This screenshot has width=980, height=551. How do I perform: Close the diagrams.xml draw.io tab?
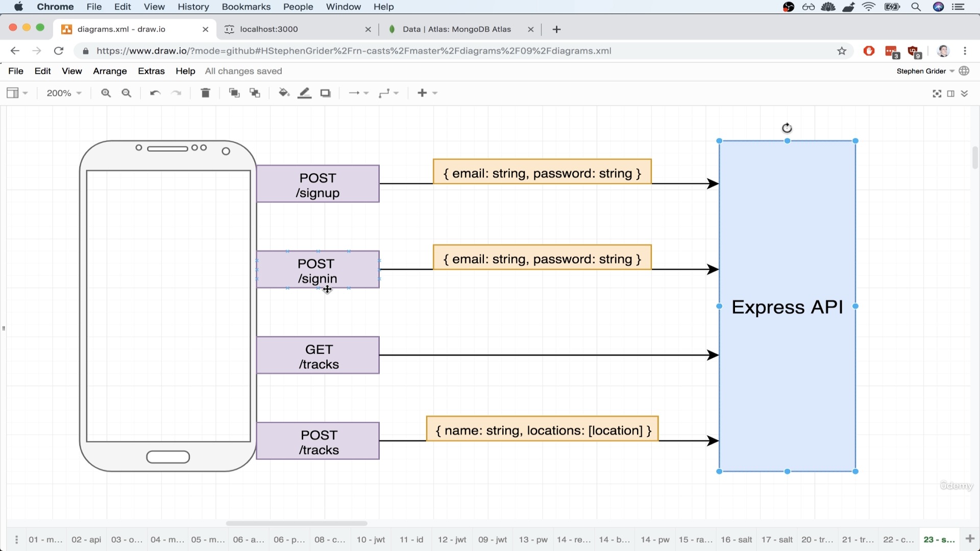pyautogui.click(x=205, y=30)
